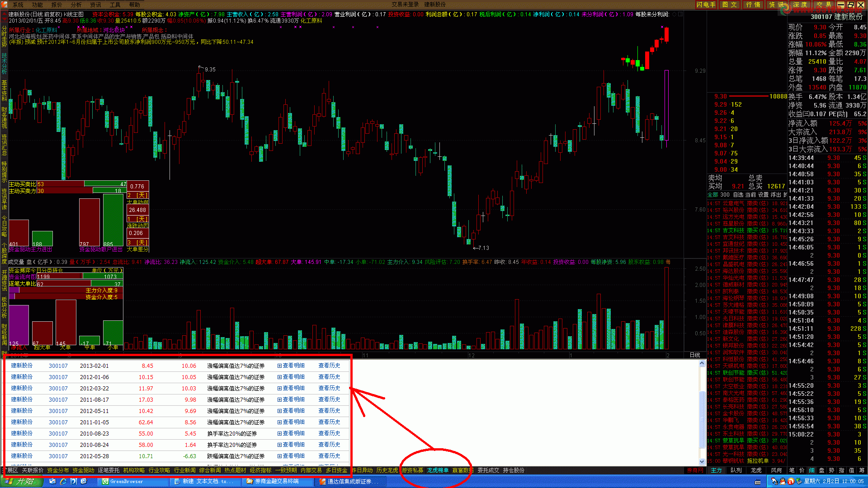Screen dimensions: 868x488
Task: Expand 查看明细 for 2010-08-23 row
Action: click(291, 433)
